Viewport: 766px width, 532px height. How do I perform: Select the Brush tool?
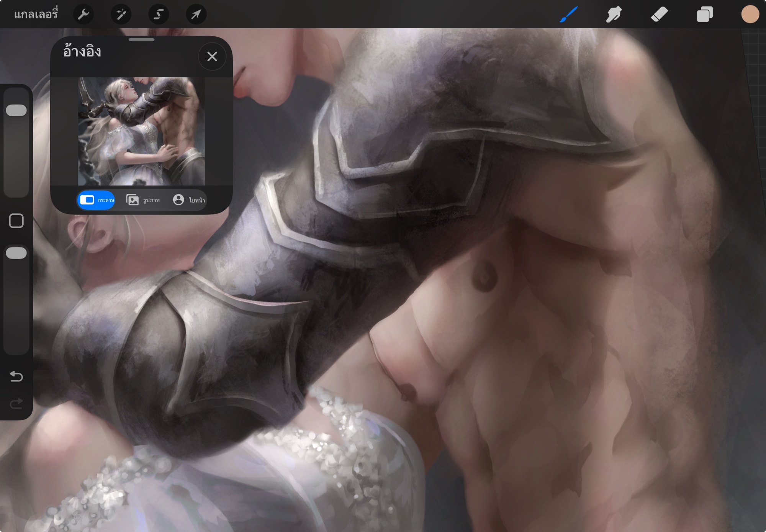(x=568, y=15)
